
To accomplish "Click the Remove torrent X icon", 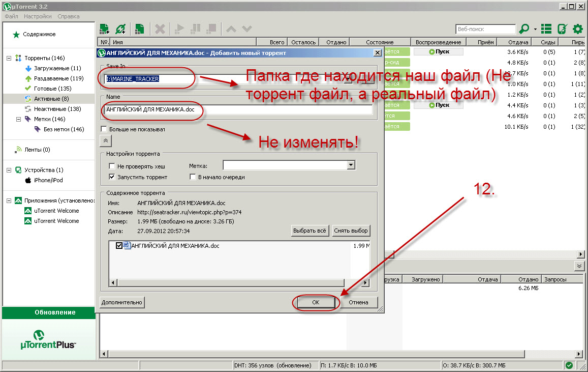I will coord(160,29).
